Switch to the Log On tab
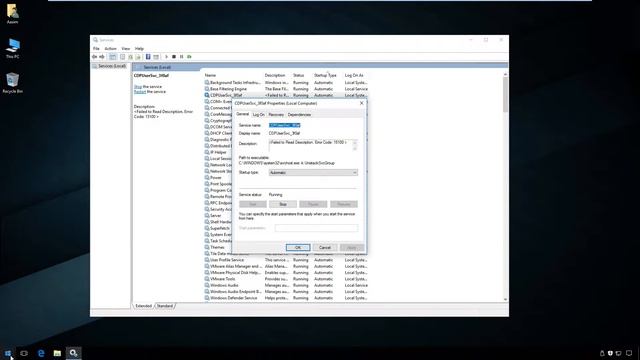 (258, 115)
